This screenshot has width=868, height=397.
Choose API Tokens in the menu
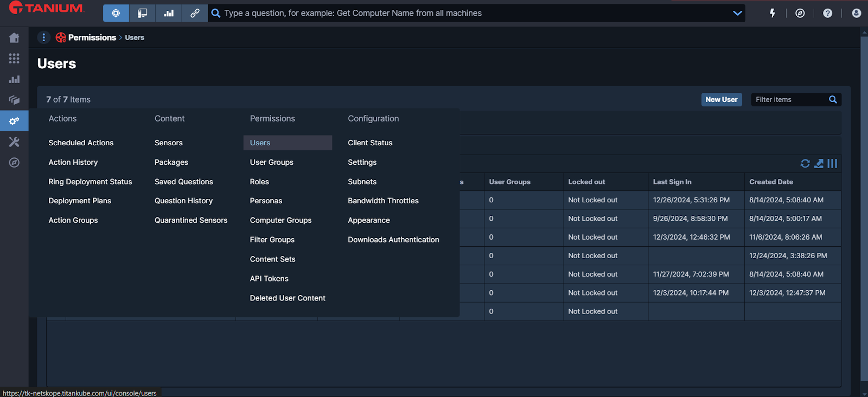tap(269, 279)
